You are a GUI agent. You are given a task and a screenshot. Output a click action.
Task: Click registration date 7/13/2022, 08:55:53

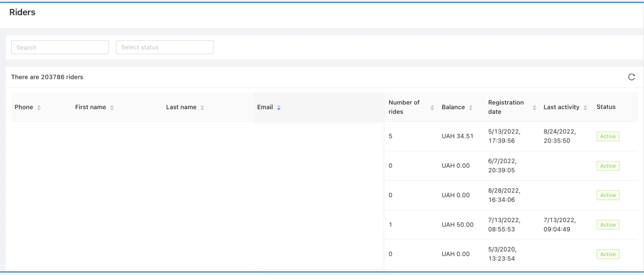(x=504, y=225)
